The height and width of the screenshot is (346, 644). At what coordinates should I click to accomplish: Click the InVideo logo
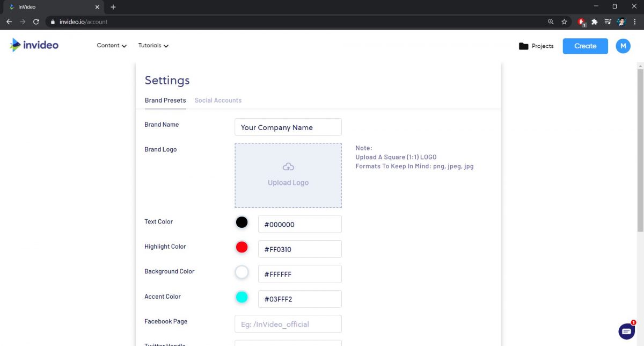point(33,45)
